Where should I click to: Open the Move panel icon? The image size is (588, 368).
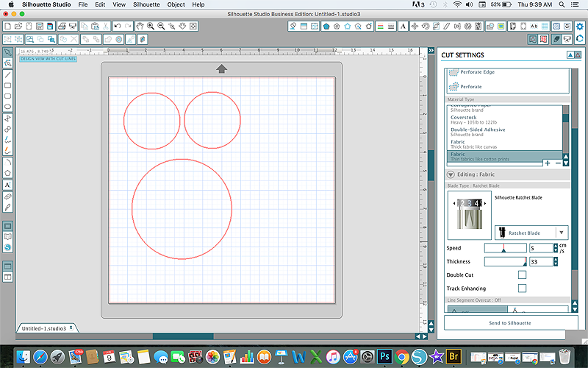pos(415,26)
